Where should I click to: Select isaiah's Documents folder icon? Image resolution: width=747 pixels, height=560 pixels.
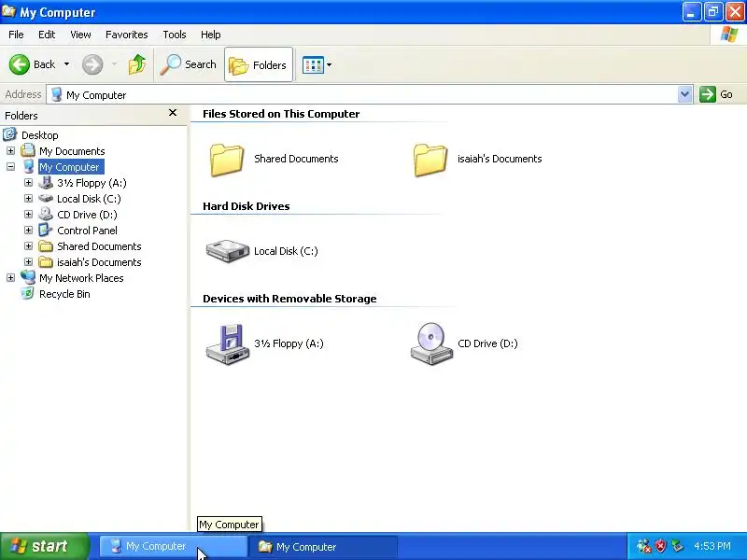point(430,160)
